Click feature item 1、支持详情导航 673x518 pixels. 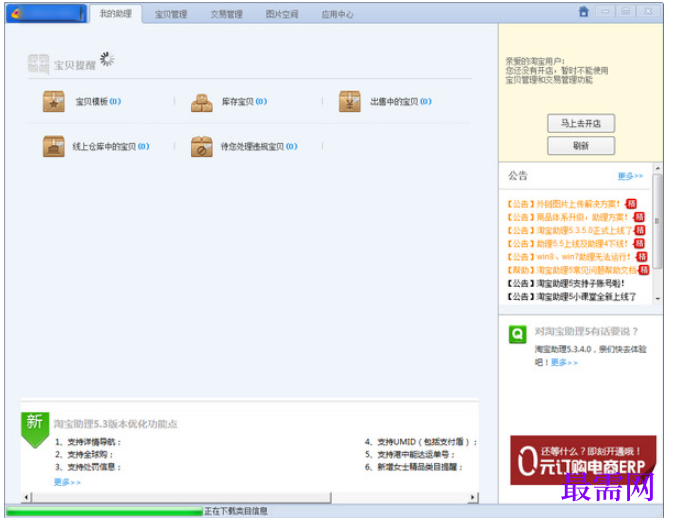pos(88,442)
